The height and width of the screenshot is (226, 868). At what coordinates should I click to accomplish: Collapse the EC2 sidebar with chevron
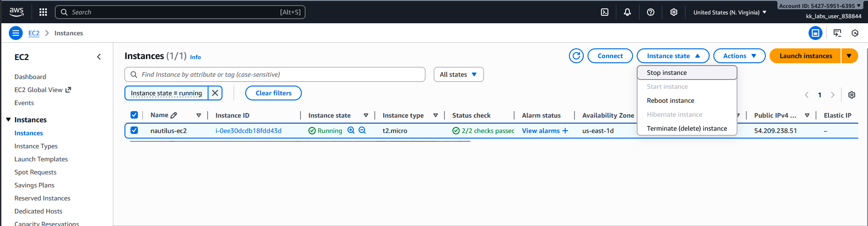pyautogui.click(x=98, y=57)
